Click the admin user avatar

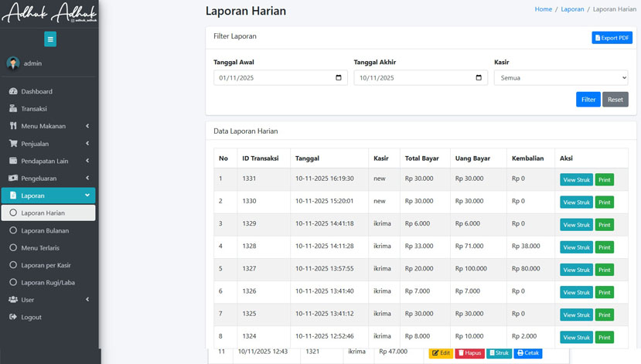click(x=13, y=63)
